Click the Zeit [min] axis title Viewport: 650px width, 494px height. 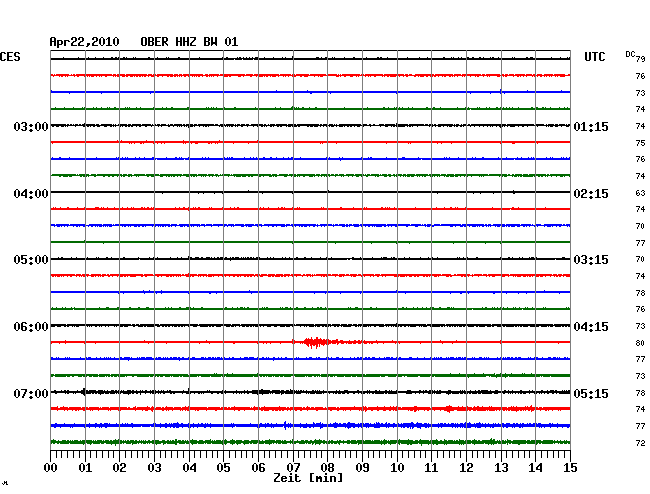click(x=308, y=478)
